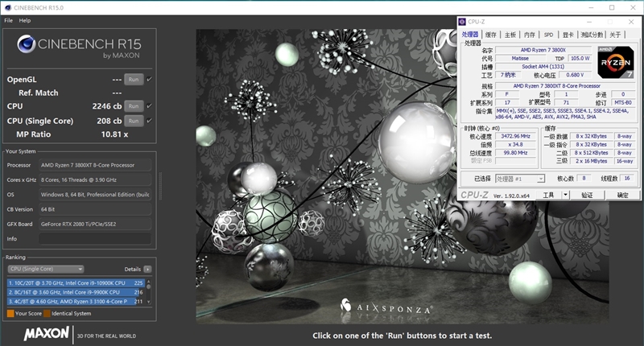Open ranking Details arrow button
The image size is (644, 346).
click(x=147, y=270)
